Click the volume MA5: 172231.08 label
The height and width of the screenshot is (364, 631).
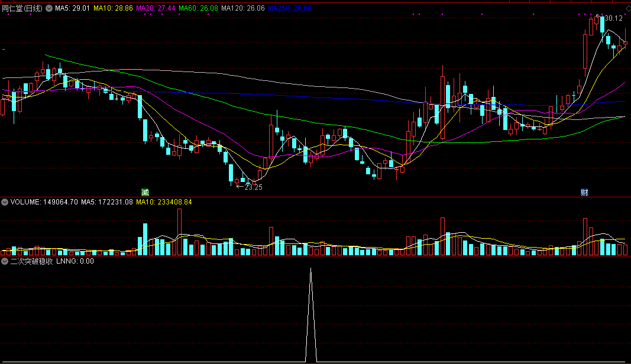107,202
